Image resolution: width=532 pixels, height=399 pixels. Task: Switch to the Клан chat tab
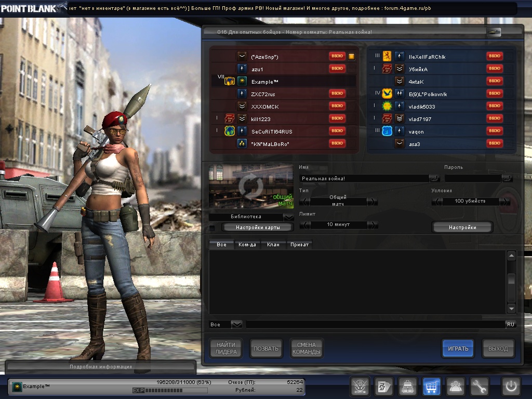coord(273,244)
